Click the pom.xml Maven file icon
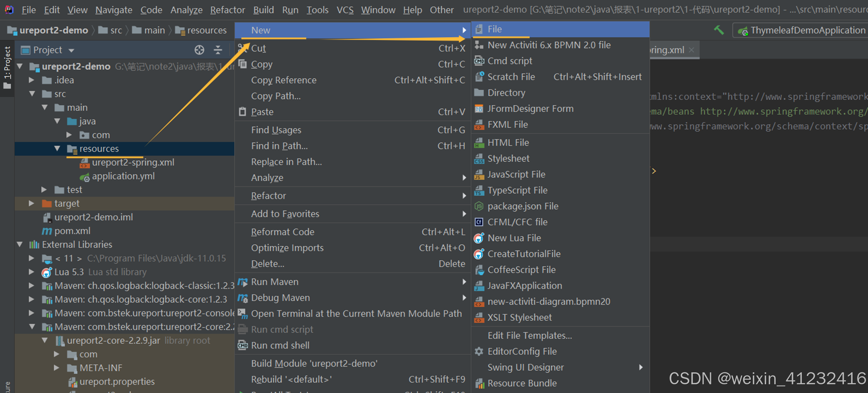The width and height of the screenshot is (868, 393). point(47,231)
